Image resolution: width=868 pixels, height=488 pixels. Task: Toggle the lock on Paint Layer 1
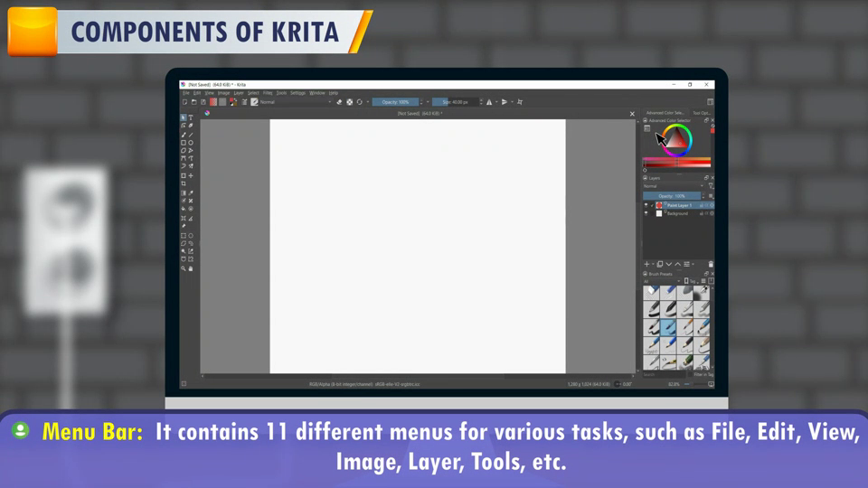[x=702, y=205]
